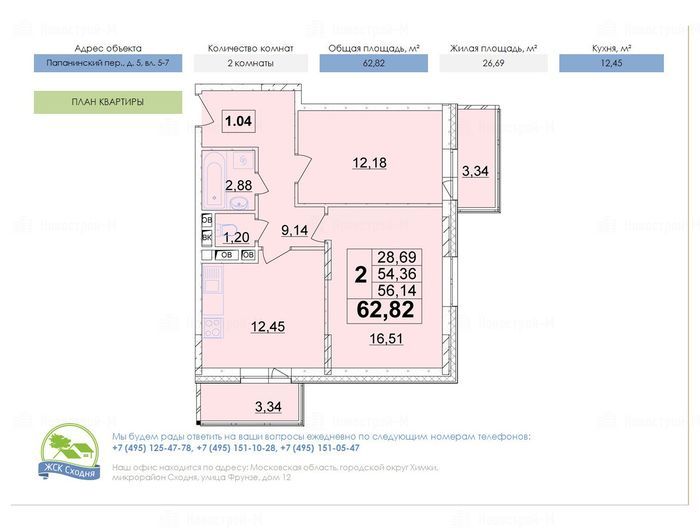Image resolution: width=700 pixels, height=531 pixels.
Task: Select address field Папанинский пер., д. 5
Action: (108, 63)
